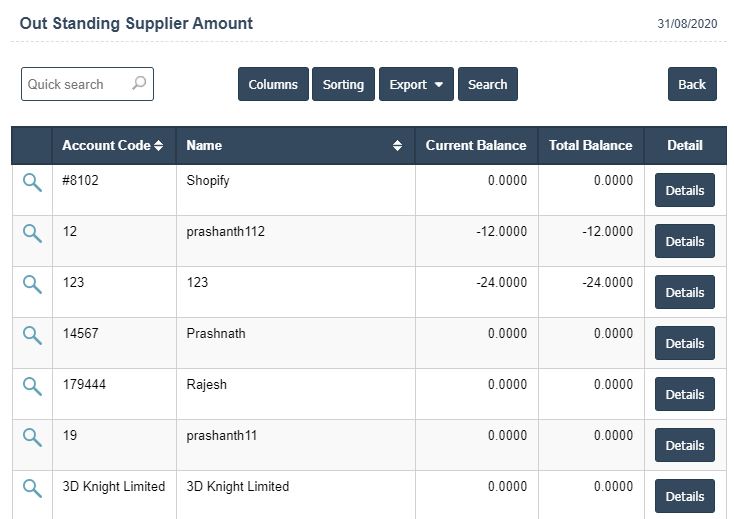View Details for prashanth112

[x=684, y=241]
